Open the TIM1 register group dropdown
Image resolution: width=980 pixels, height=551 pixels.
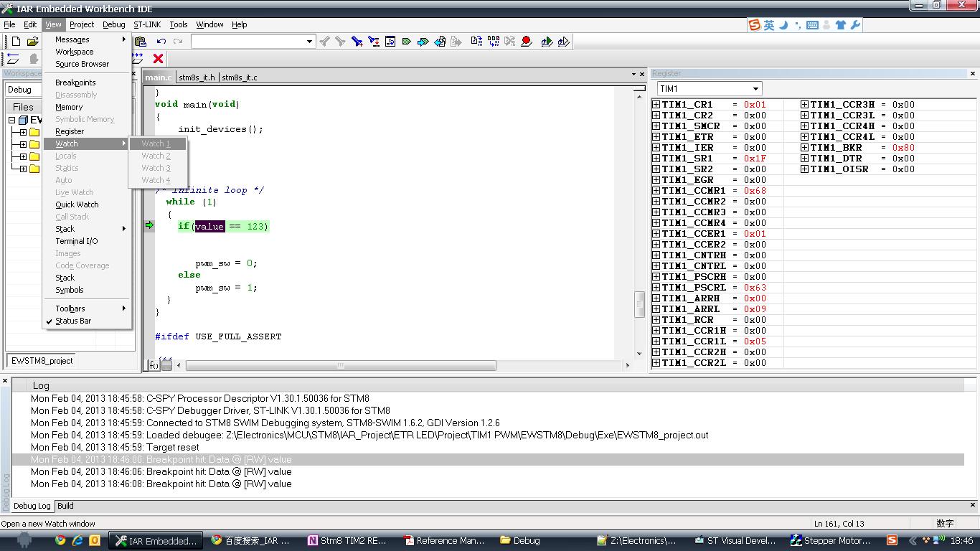point(755,89)
